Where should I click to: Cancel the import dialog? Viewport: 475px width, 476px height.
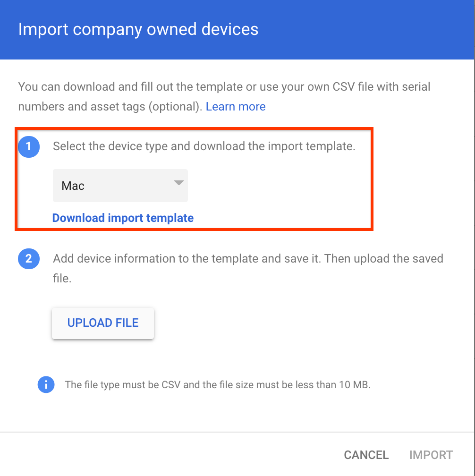coord(366,455)
